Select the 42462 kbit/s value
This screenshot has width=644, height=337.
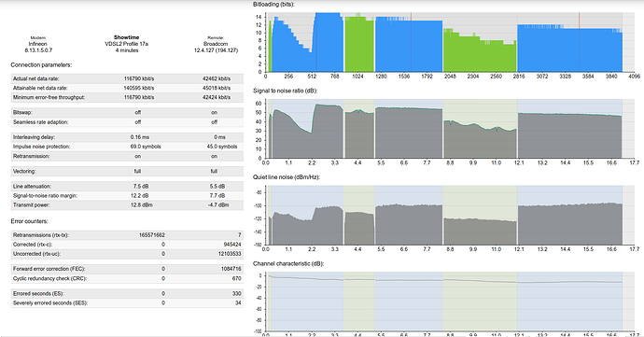tap(217, 78)
